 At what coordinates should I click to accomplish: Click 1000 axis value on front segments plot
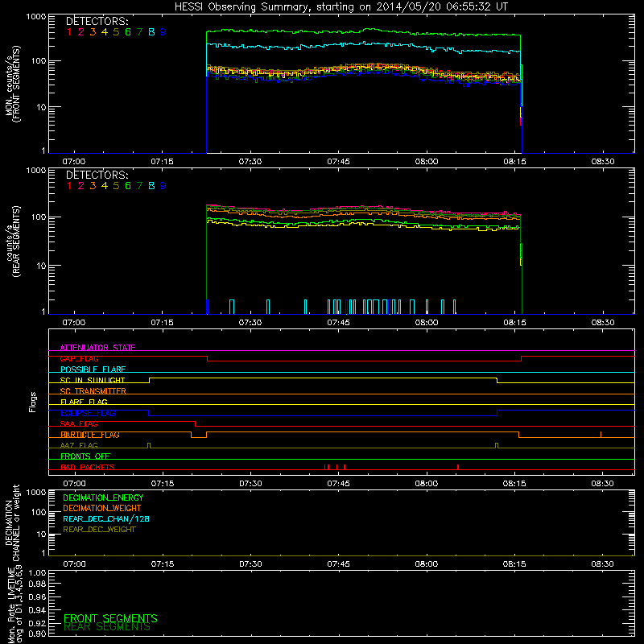tap(35, 17)
